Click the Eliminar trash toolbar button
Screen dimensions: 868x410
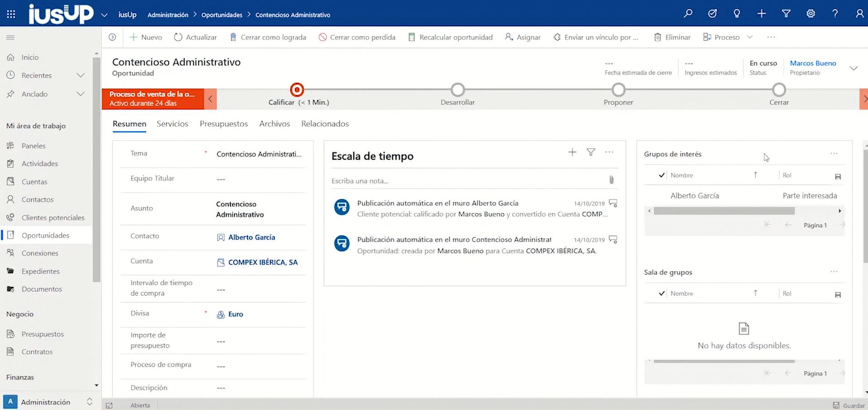point(672,37)
